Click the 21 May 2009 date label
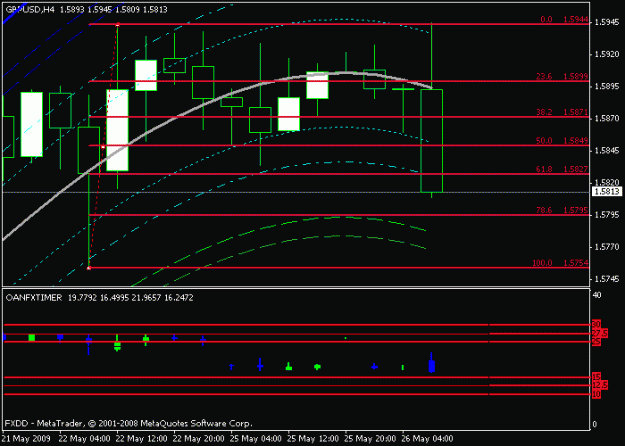The image size is (625, 446). click(26, 439)
